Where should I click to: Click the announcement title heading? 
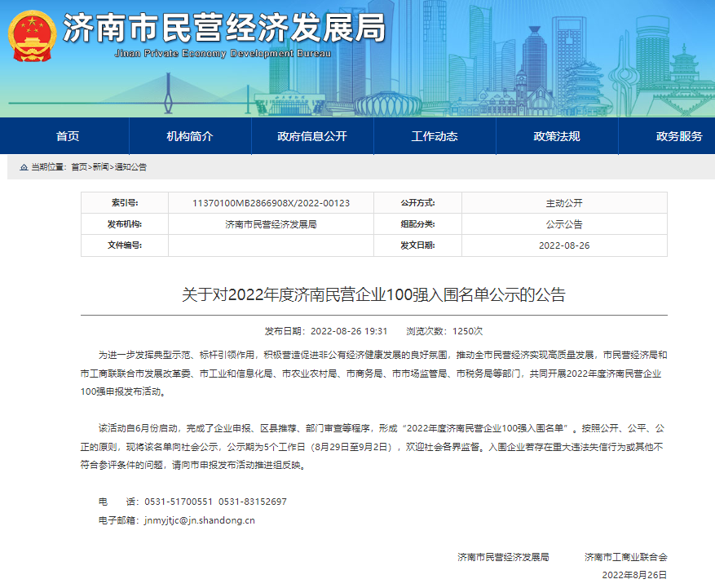point(373,295)
